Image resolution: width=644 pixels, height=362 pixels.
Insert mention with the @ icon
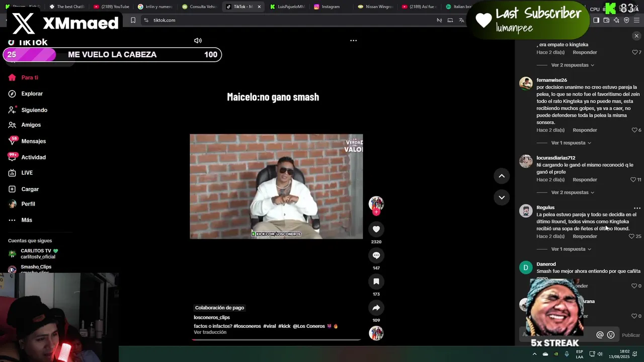[600, 335]
